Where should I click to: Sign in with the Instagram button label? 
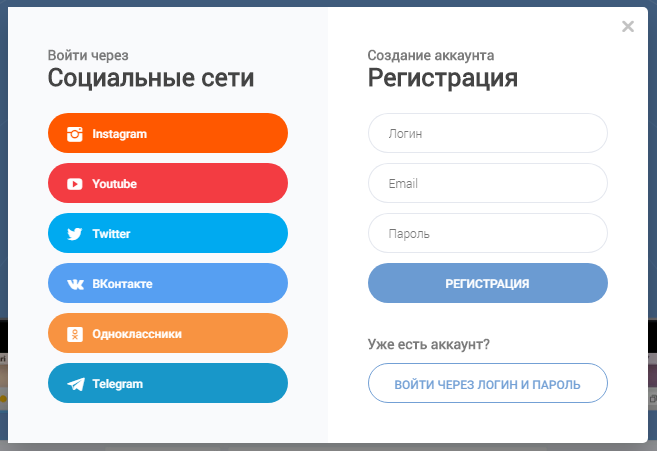(x=119, y=134)
